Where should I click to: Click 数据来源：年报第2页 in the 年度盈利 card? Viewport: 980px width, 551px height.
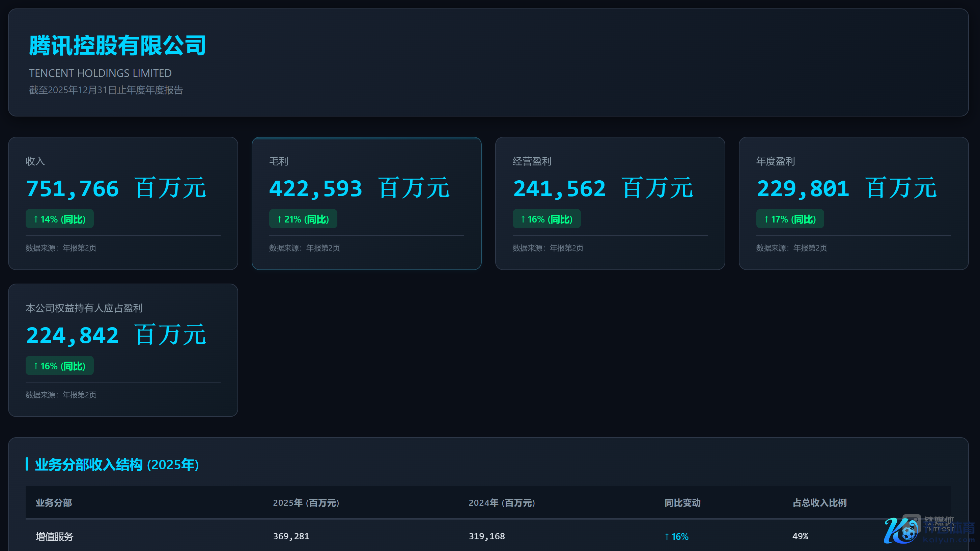click(791, 248)
